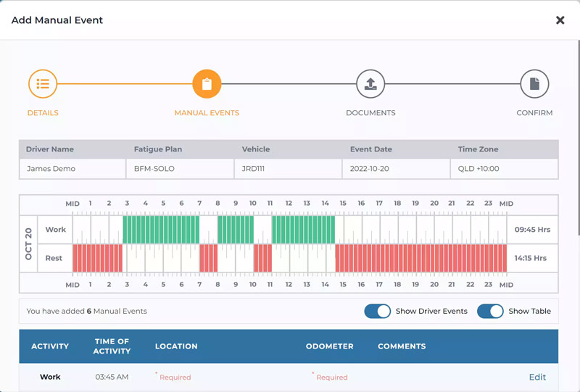Click the Details step list icon
This screenshot has width=580, height=392.
[43, 84]
